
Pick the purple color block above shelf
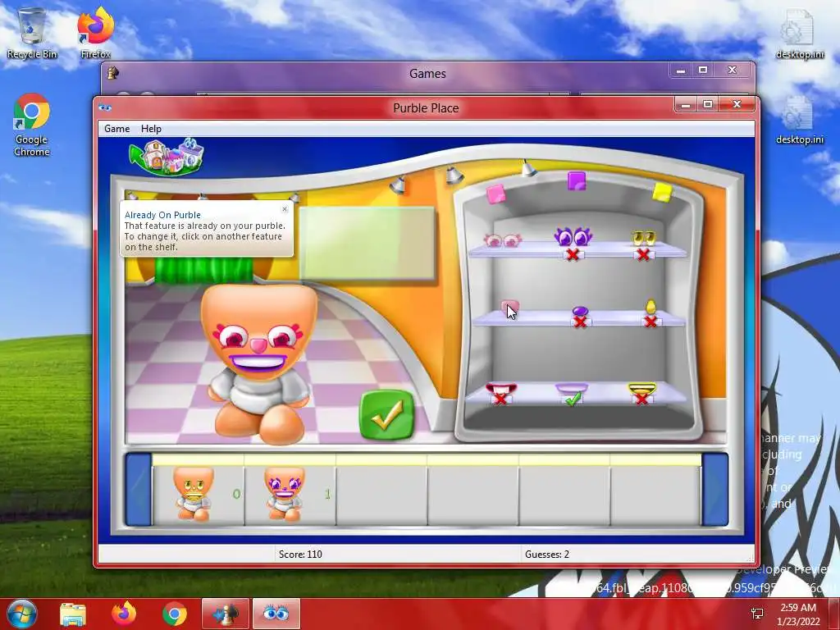click(x=577, y=181)
